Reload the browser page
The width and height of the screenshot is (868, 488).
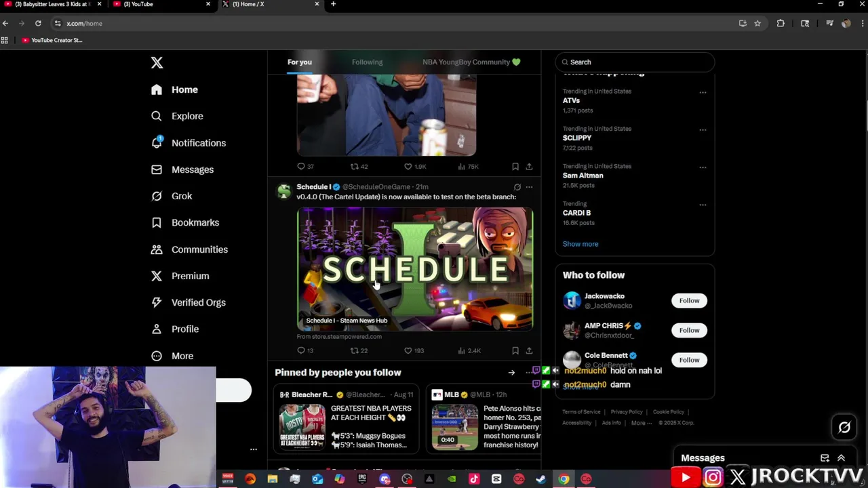click(38, 23)
